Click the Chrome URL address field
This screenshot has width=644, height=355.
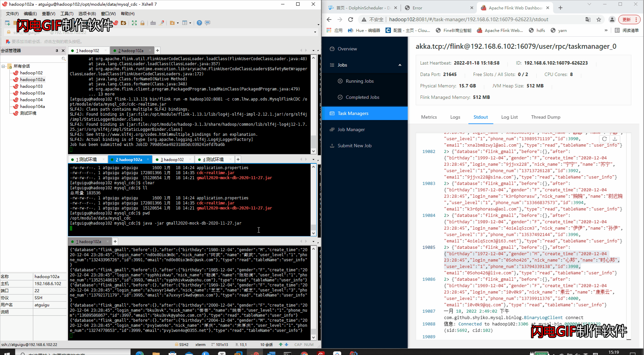coord(468,19)
